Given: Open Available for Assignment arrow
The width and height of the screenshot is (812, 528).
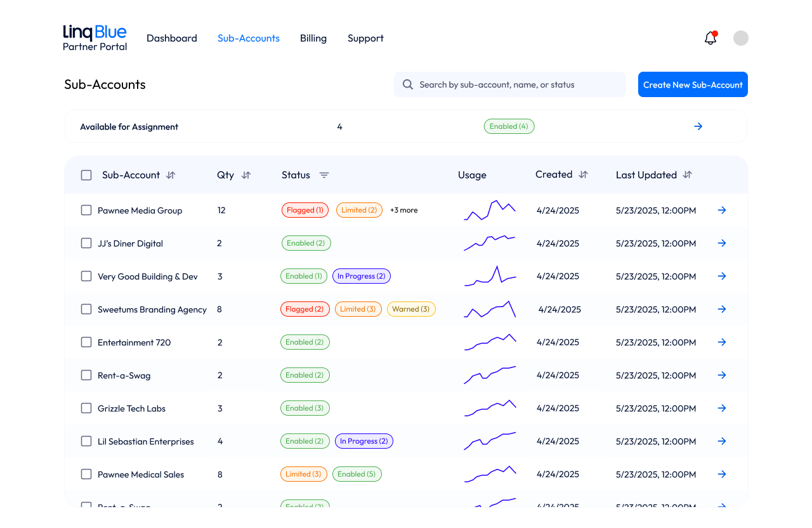Looking at the screenshot, I should (698, 126).
